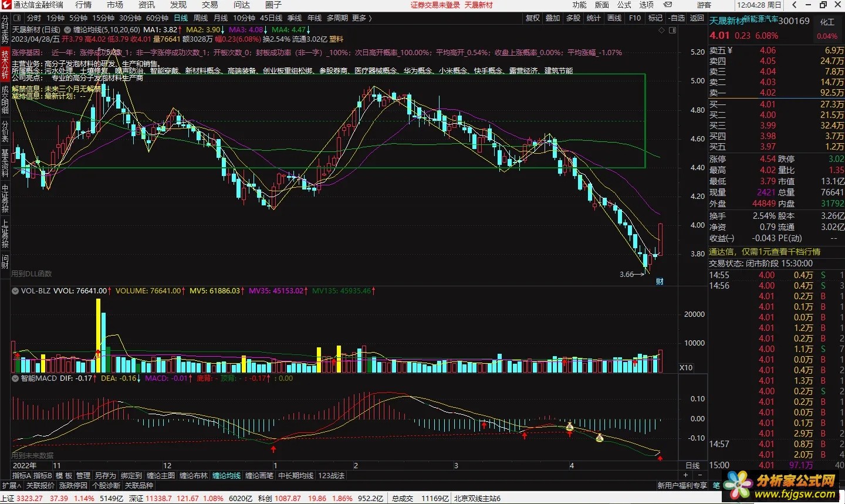Switch to the 1分钟 period
Screen dimensions: 845x504
pos(56,18)
